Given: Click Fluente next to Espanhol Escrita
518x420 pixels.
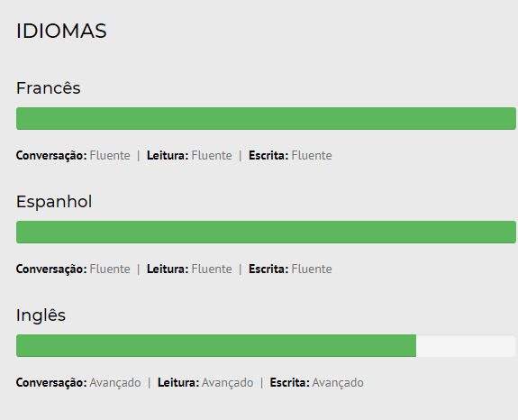Looking at the screenshot, I should [312, 269].
